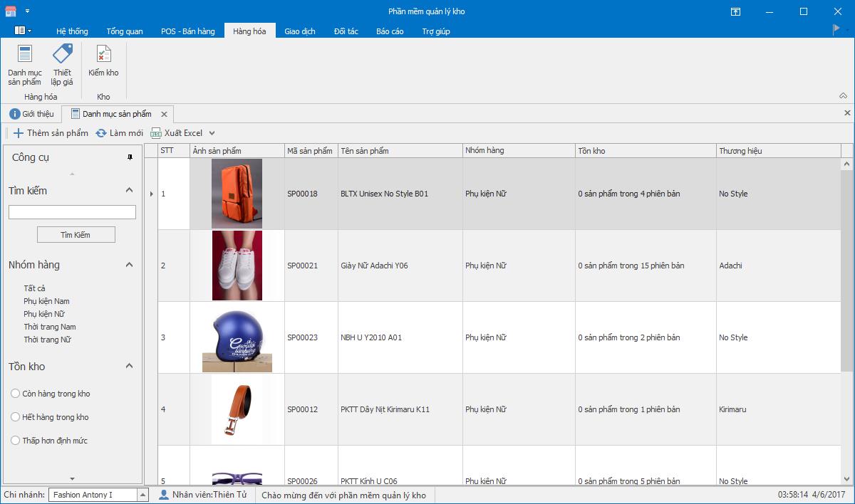Collapse the Nhóm hàng section
This screenshot has height=504, width=855.
tap(130, 265)
